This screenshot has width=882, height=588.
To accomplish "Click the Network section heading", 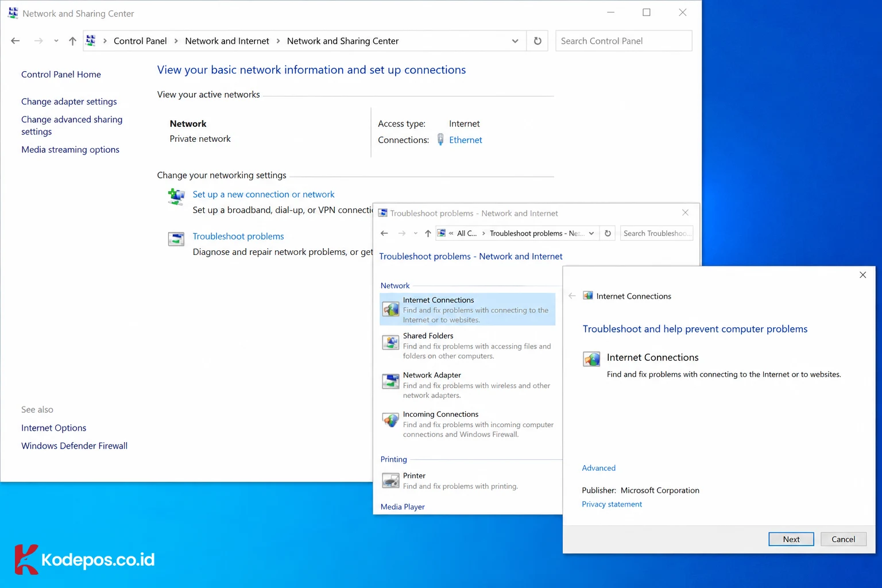I will pos(395,285).
